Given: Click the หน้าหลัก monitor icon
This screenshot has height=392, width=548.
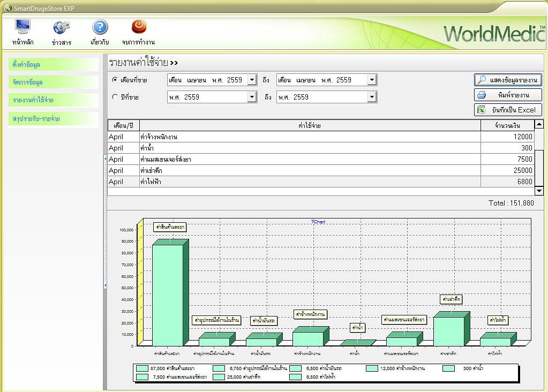Looking at the screenshot, I should coord(22,27).
